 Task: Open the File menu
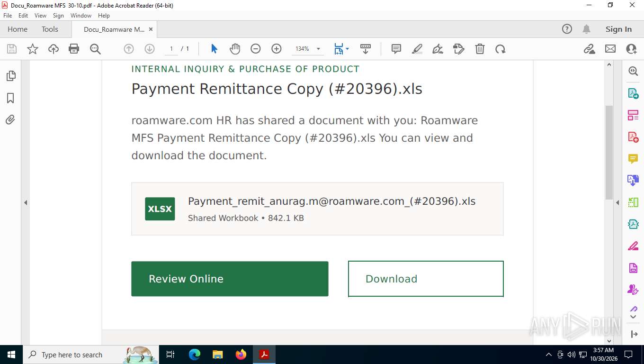coord(8,16)
